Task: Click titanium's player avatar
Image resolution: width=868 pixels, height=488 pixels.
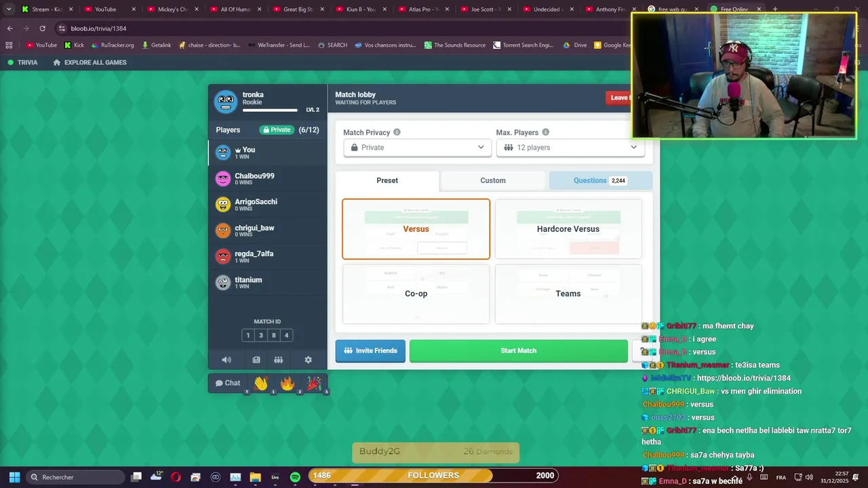Action: pyautogui.click(x=223, y=283)
